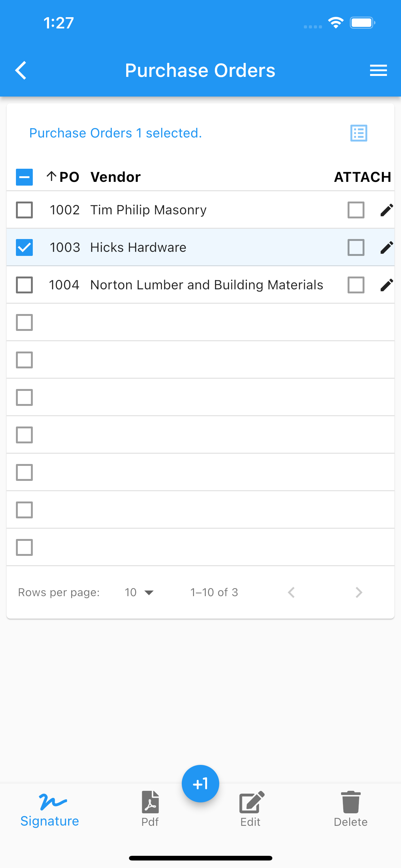Tap the Edit button in bottom bar
The height and width of the screenshot is (868, 401).
click(251, 809)
